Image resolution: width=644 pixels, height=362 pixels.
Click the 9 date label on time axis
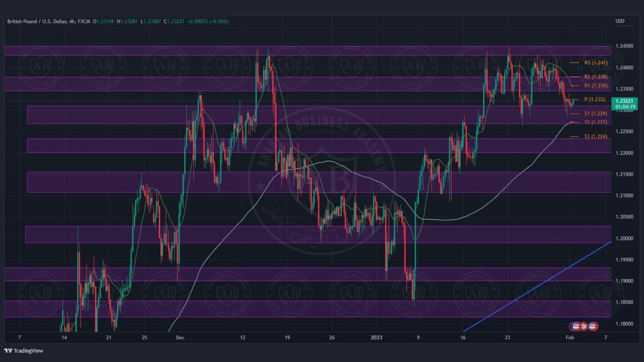click(x=418, y=338)
